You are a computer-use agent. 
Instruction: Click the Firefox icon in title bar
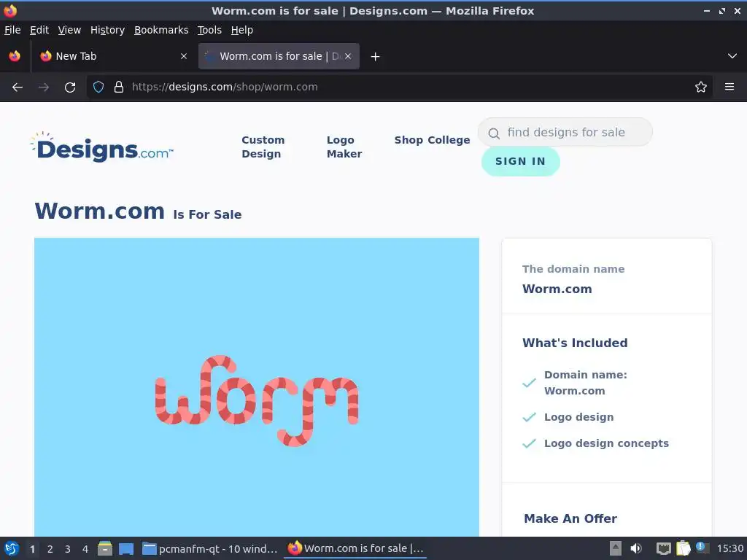(x=10, y=10)
